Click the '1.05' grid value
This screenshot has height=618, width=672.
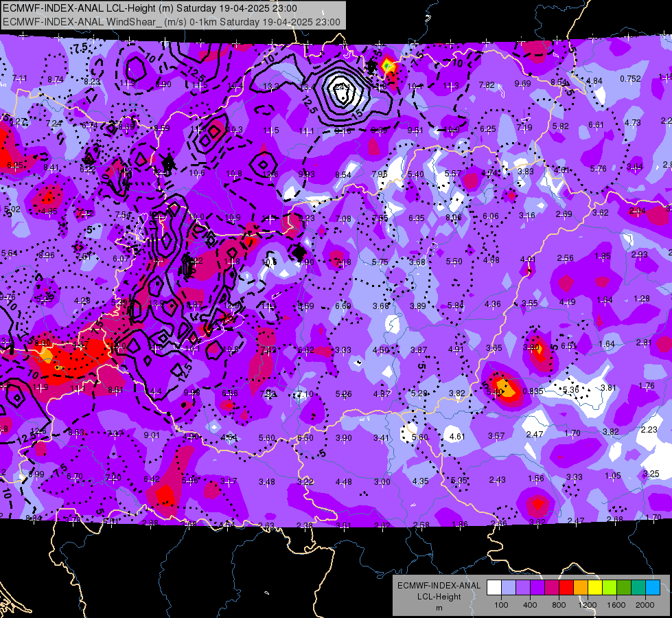[613, 476]
